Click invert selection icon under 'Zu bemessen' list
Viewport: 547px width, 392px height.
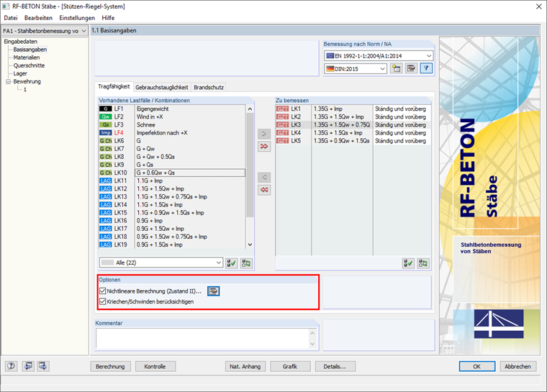[x=423, y=263]
